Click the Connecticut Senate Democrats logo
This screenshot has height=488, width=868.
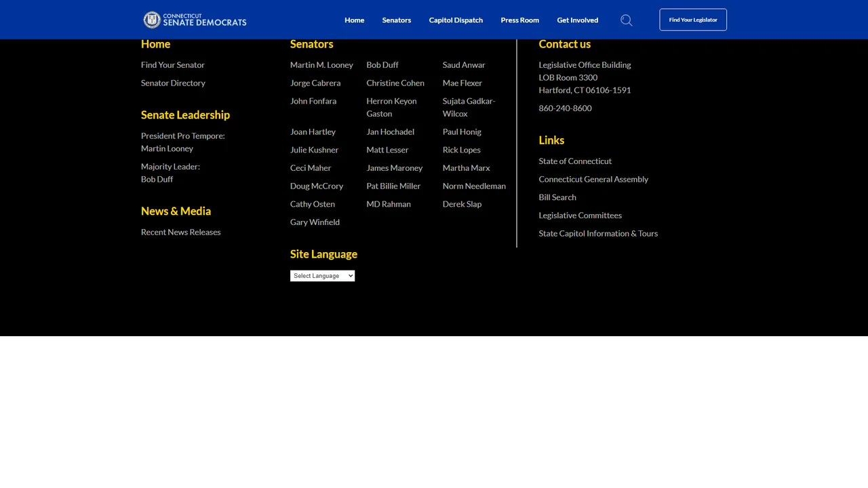coord(195,20)
